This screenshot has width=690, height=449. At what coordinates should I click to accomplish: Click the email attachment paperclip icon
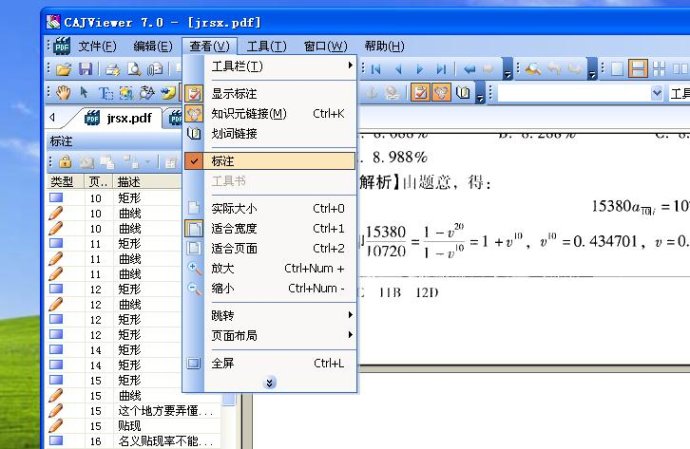click(x=155, y=69)
